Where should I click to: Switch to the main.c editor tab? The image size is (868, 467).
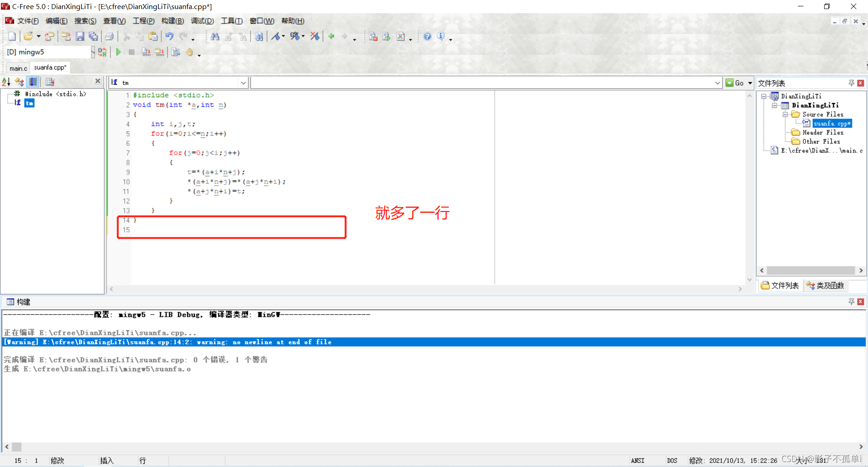(x=19, y=68)
